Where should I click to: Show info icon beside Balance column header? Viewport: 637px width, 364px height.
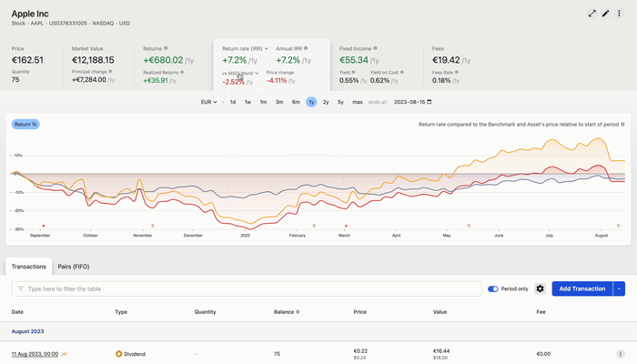click(x=298, y=312)
